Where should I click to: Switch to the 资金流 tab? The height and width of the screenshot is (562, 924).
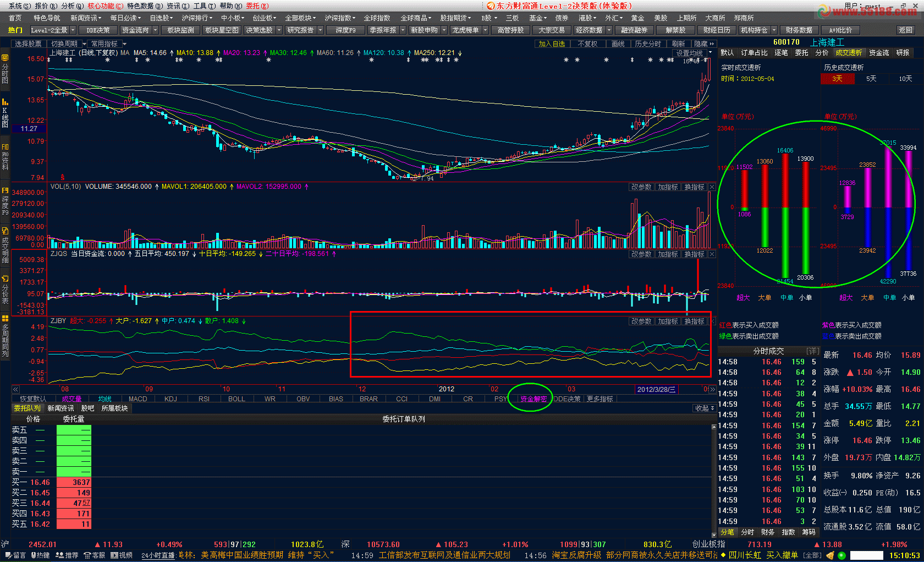click(x=879, y=53)
